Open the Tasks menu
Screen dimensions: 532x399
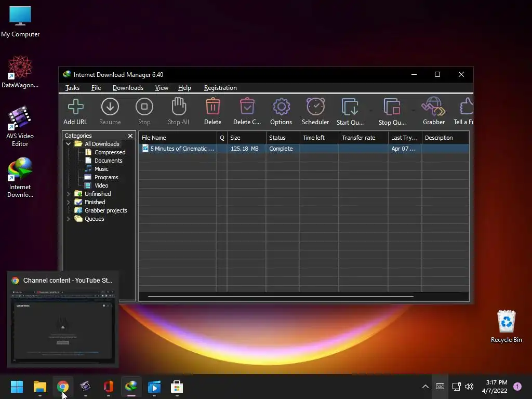(72, 87)
